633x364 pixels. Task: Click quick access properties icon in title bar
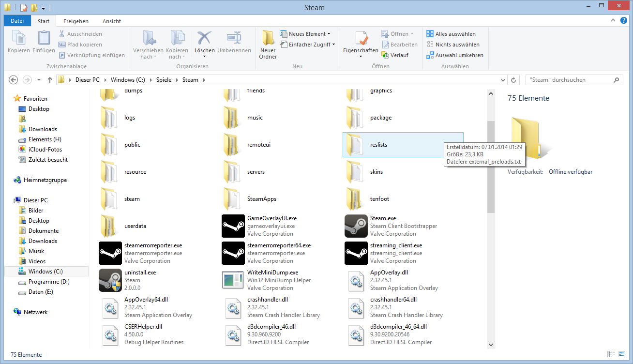[x=23, y=8]
